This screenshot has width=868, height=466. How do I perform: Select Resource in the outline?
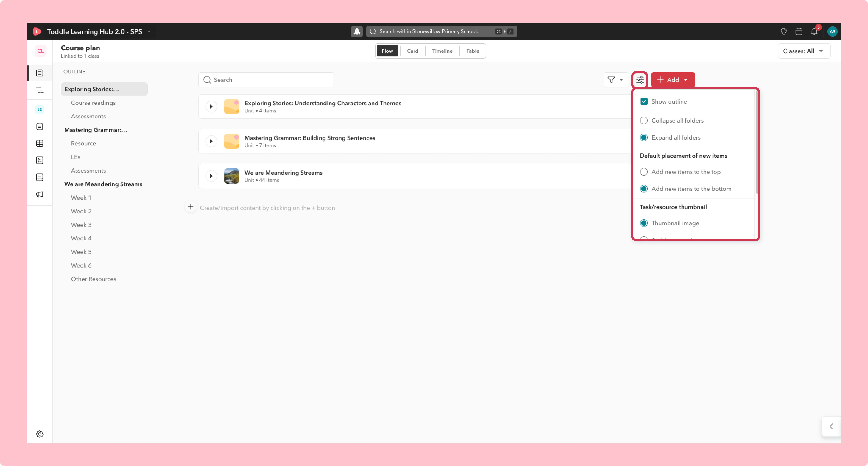pyautogui.click(x=84, y=143)
